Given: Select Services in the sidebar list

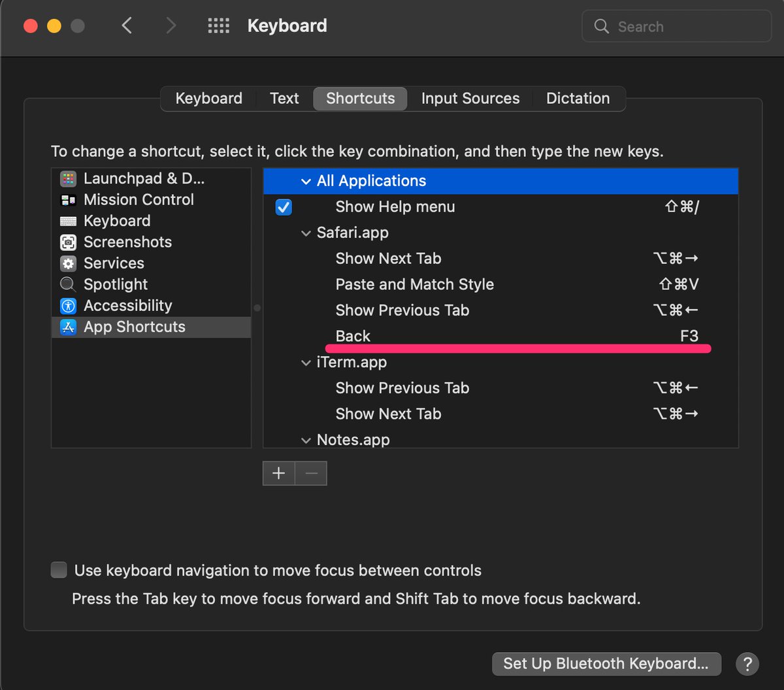Looking at the screenshot, I should [x=151, y=263].
